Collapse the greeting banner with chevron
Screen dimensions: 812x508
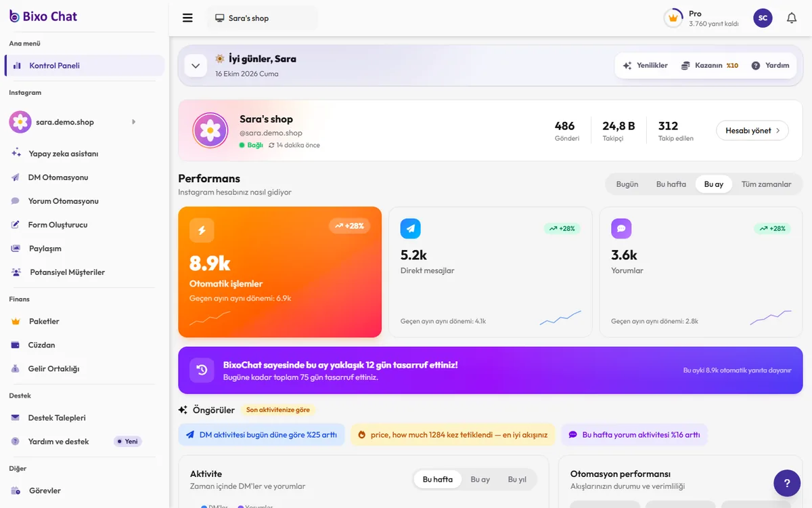[196, 66]
